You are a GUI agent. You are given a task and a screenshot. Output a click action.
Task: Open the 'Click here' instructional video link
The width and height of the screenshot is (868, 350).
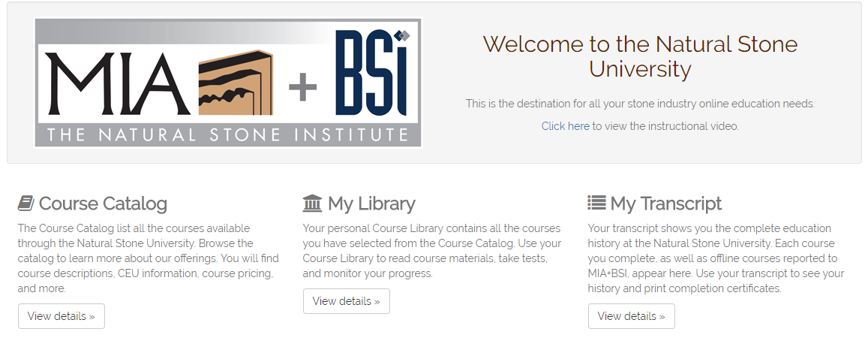(565, 126)
